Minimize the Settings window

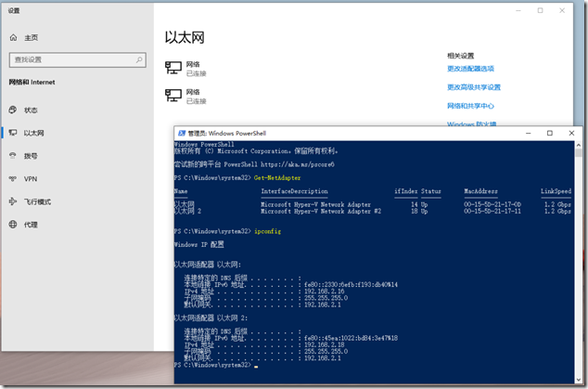point(518,10)
